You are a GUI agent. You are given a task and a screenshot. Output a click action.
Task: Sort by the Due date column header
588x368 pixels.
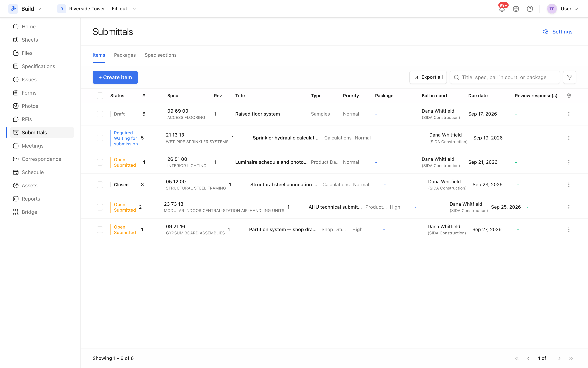(x=478, y=96)
